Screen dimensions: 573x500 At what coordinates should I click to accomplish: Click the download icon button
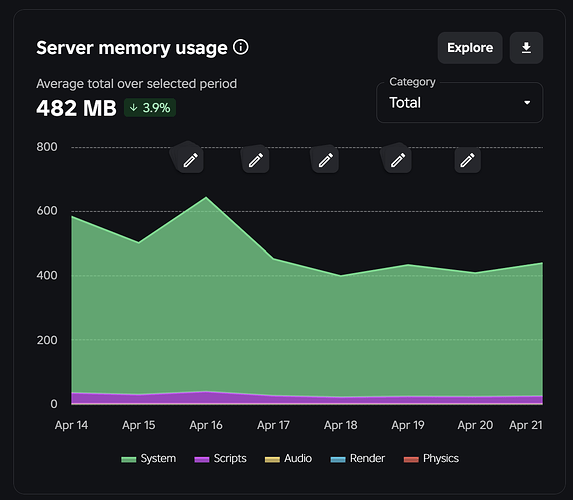(x=526, y=48)
